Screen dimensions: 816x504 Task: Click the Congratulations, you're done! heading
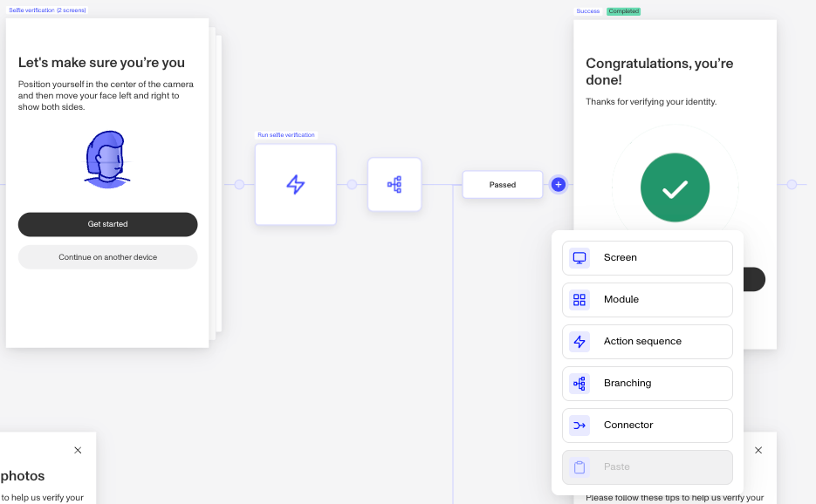pos(660,72)
